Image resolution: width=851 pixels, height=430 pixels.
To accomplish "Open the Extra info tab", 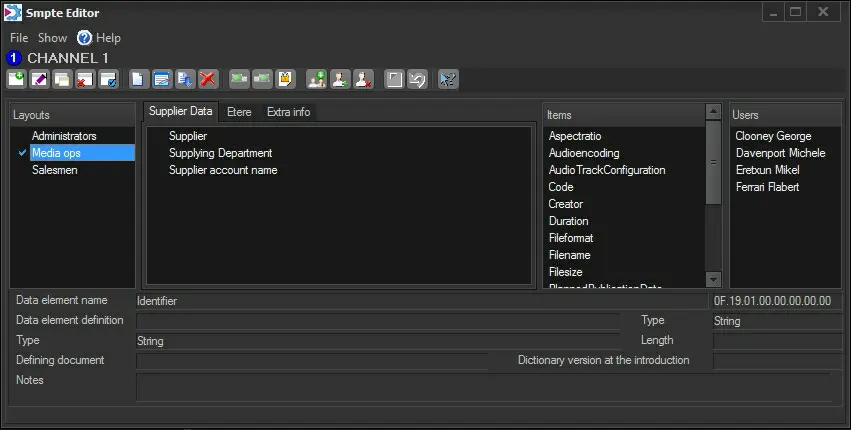I will coord(288,112).
